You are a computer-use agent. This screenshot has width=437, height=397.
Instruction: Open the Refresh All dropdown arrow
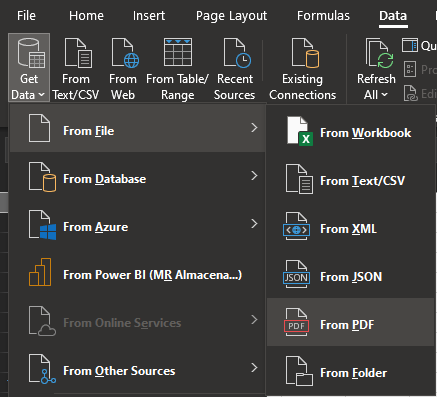coord(384,95)
